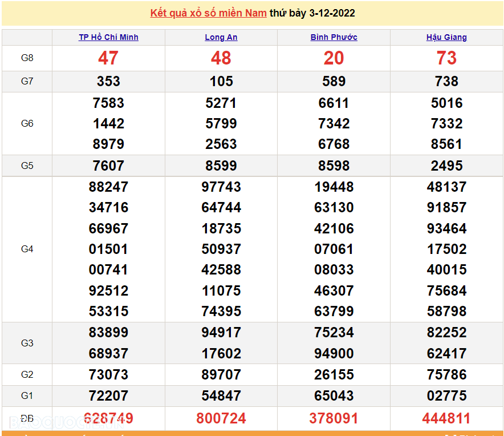The width and height of the screenshot is (504, 436).
Task: Click the G5 number 2495 under Hậu Giang
Action: [x=446, y=165]
